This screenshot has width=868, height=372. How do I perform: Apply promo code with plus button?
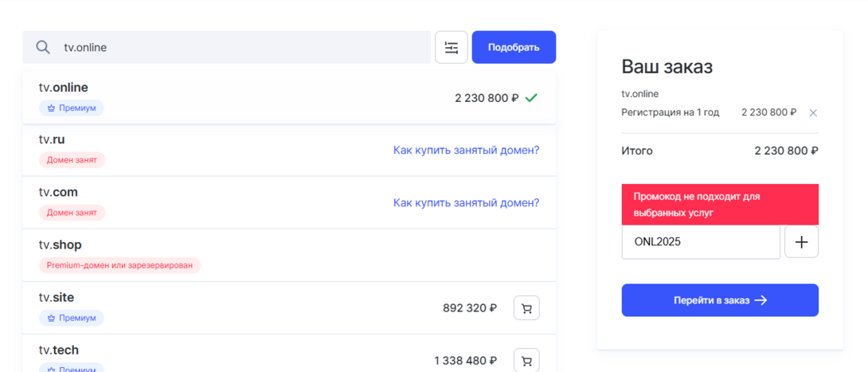tap(801, 242)
